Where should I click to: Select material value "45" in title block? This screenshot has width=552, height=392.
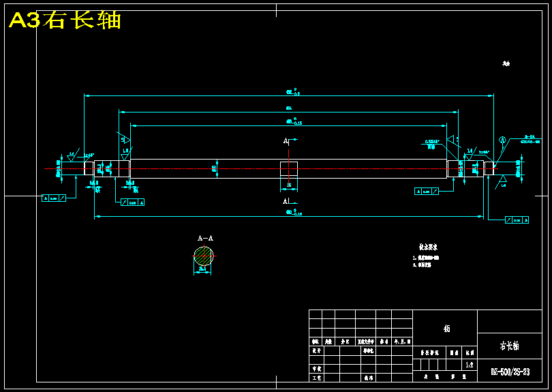446,329
